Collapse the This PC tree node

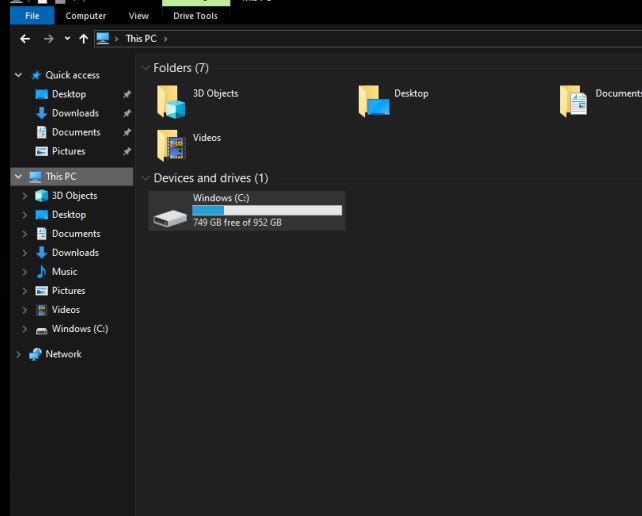point(18,177)
